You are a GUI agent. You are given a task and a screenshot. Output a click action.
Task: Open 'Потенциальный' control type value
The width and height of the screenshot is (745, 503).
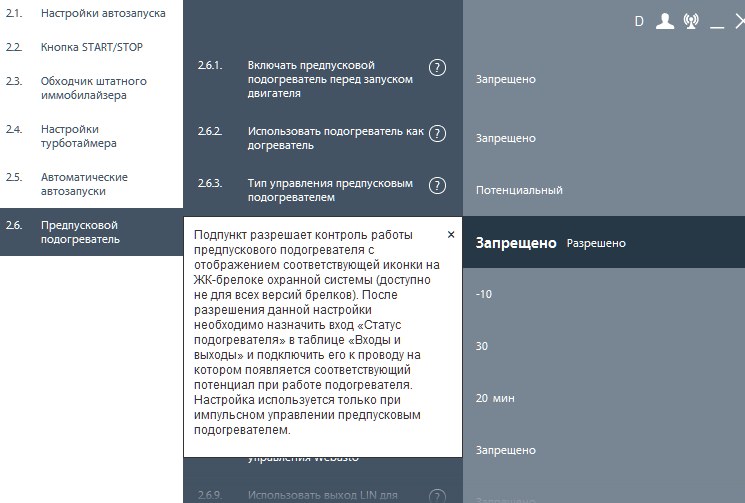(x=519, y=190)
